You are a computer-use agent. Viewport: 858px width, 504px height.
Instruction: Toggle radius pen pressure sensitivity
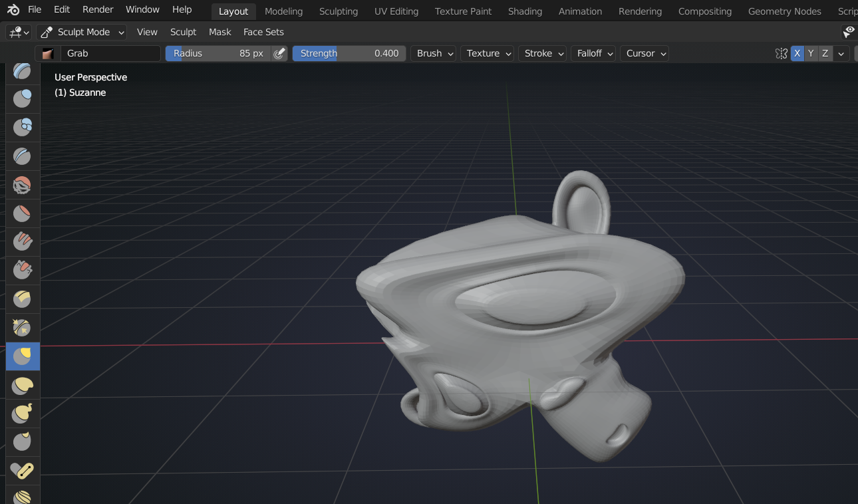(279, 53)
